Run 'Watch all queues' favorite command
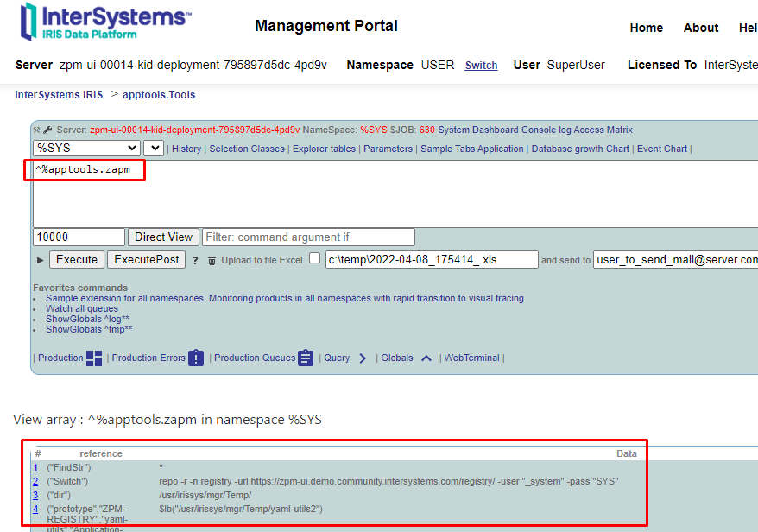758x532 pixels. point(82,308)
